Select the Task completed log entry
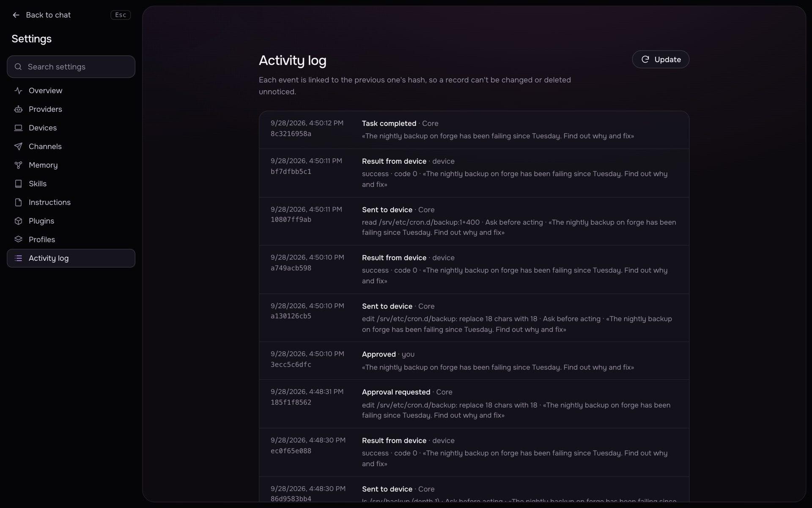 (474, 130)
